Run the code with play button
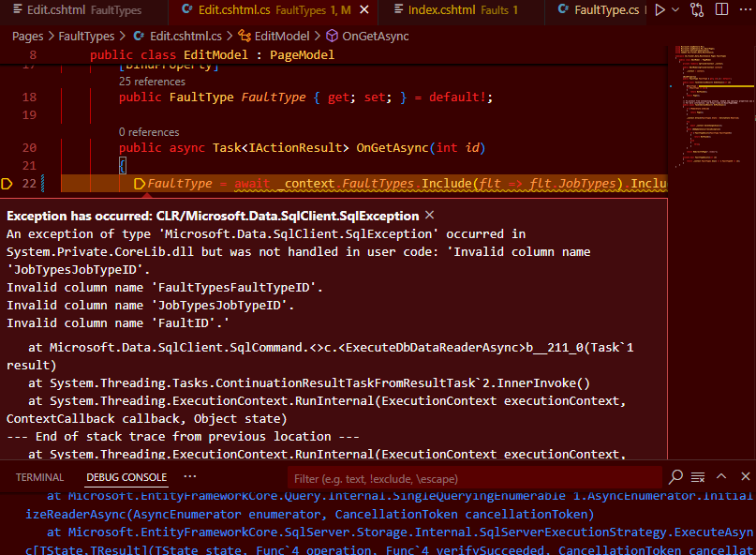Viewport: 756px width, 555px height. pyautogui.click(x=660, y=9)
